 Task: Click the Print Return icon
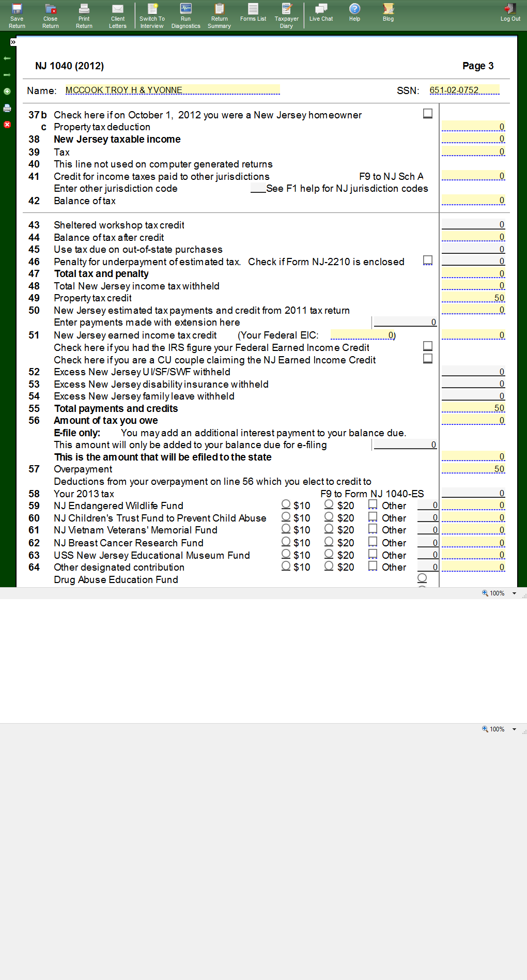[x=84, y=16]
